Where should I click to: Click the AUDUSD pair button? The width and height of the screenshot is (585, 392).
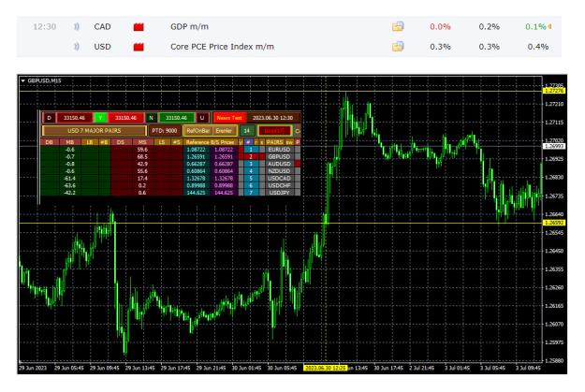tap(279, 164)
